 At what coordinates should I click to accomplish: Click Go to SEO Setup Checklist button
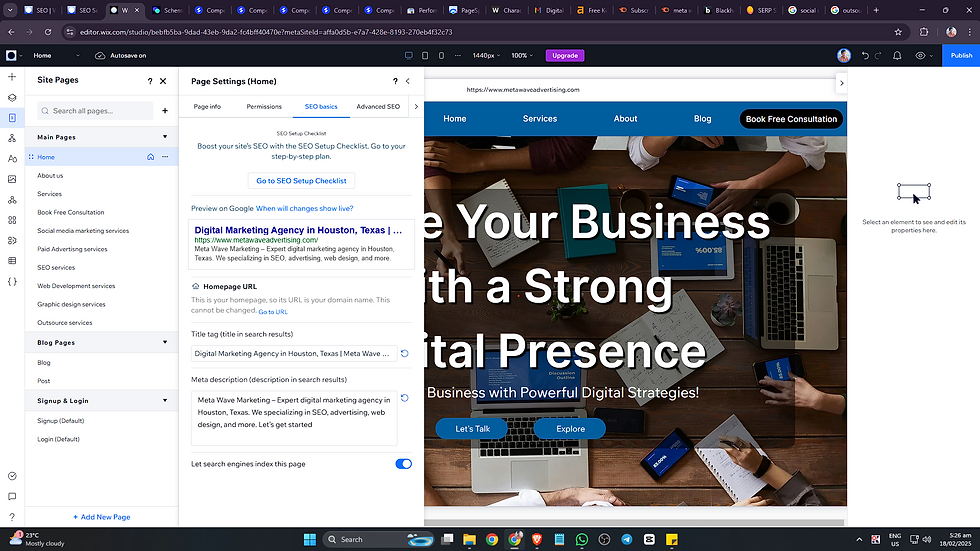pyautogui.click(x=301, y=181)
